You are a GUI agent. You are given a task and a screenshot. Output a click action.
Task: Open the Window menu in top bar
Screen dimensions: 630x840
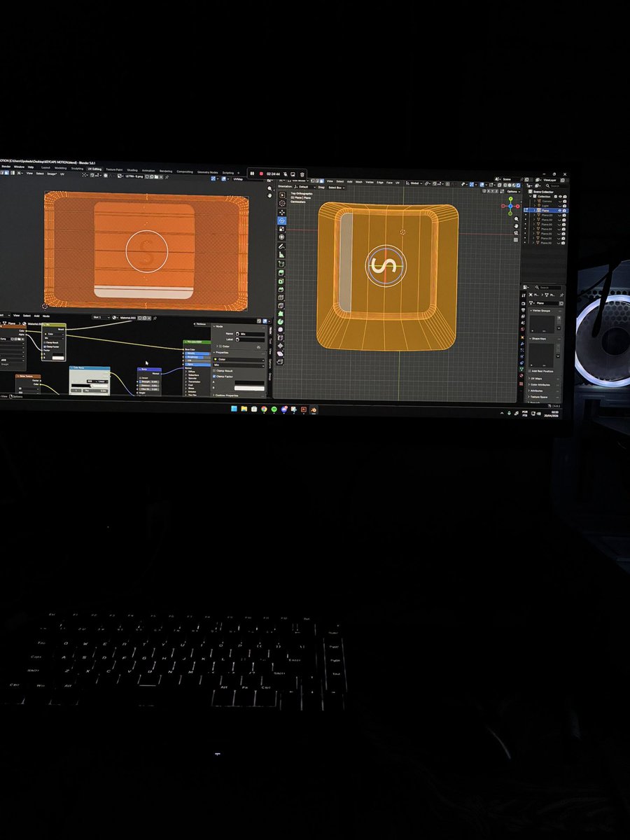tap(20, 167)
